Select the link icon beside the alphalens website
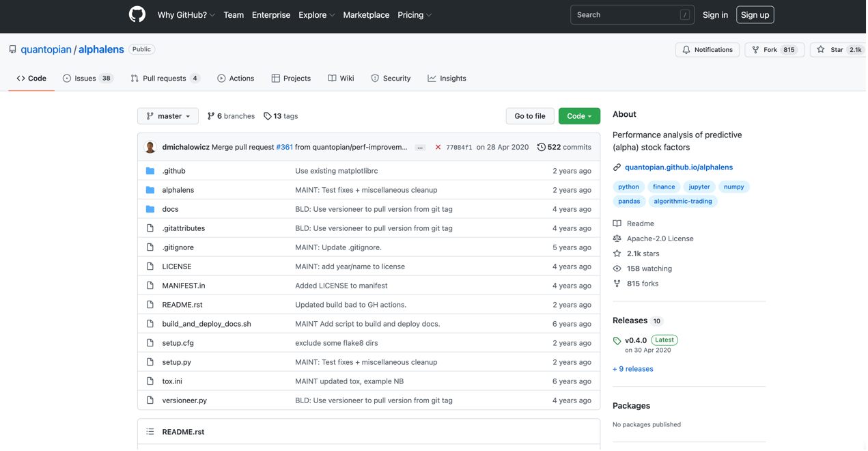This screenshot has height=451, width=868. pos(617,167)
